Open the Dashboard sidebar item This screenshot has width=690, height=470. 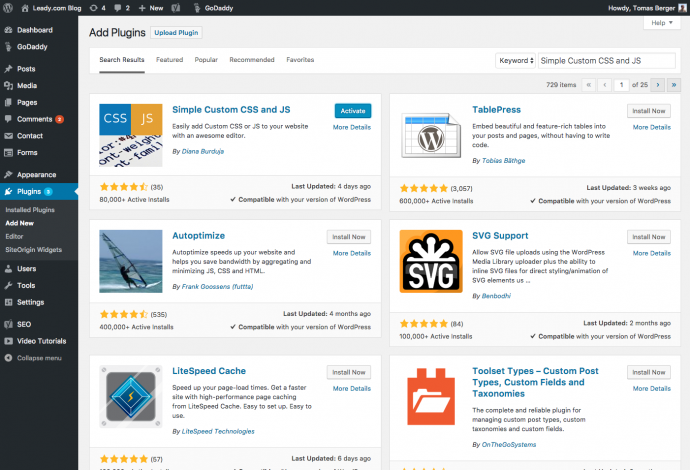[x=34, y=30]
